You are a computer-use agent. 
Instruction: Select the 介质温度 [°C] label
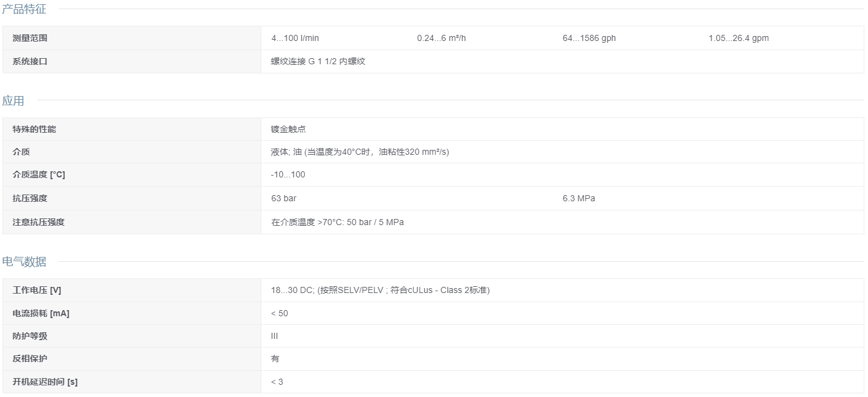tap(39, 174)
